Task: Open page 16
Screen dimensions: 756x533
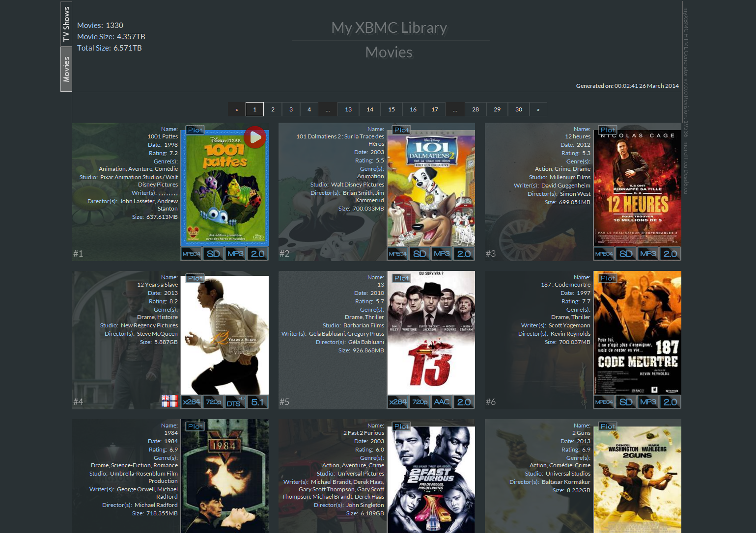Action: point(413,109)
